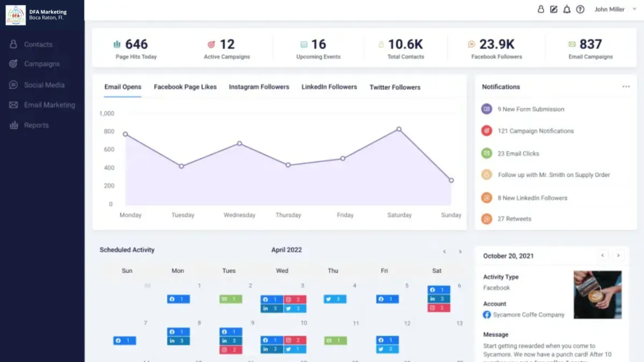Click the coffee pouring thumbnail image
644x362 pixels.
[x=597, y=295]
